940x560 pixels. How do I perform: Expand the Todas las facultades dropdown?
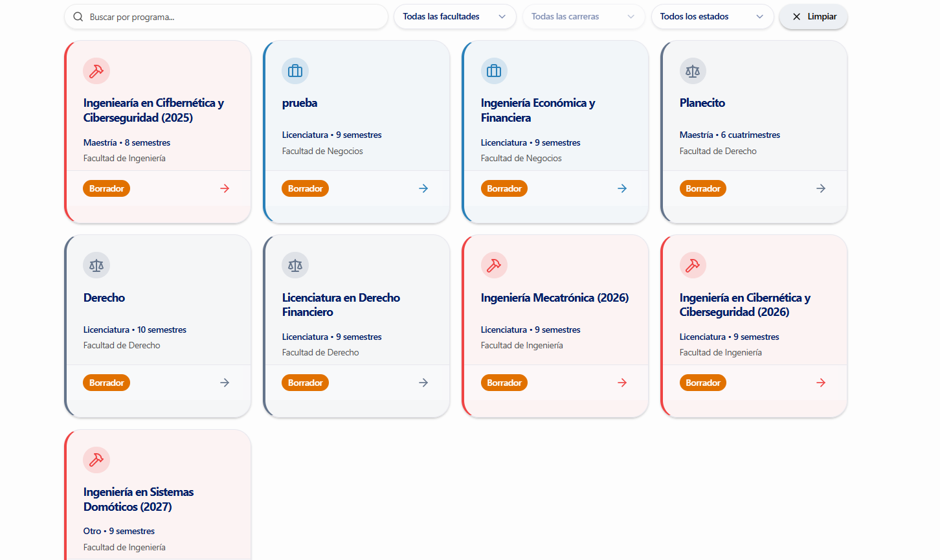[x=454, y=17]
